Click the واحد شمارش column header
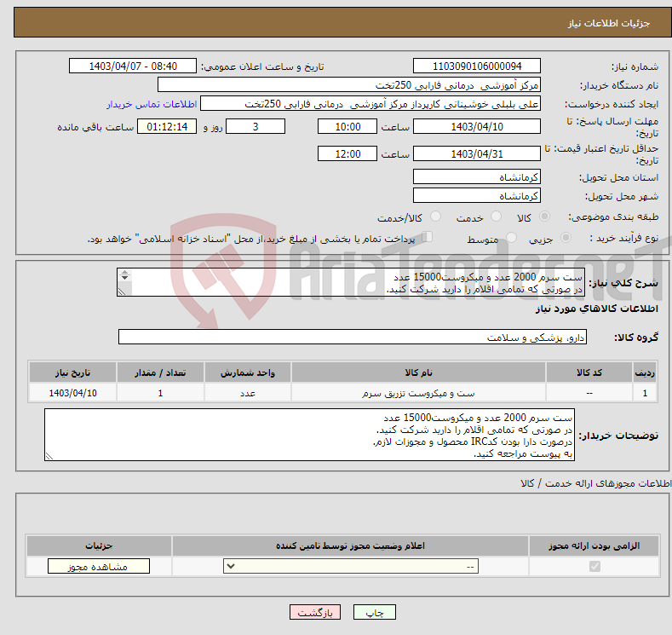 [x=248, y=372]
